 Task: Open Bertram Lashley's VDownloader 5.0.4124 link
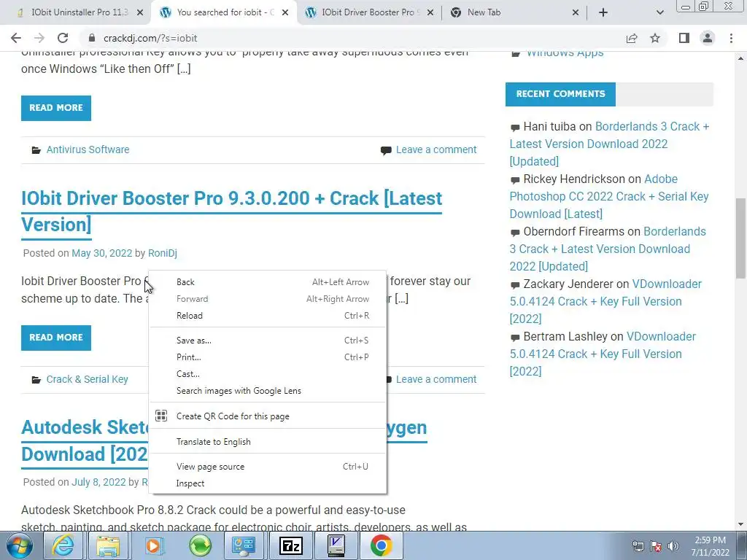(x=602, y=354)
